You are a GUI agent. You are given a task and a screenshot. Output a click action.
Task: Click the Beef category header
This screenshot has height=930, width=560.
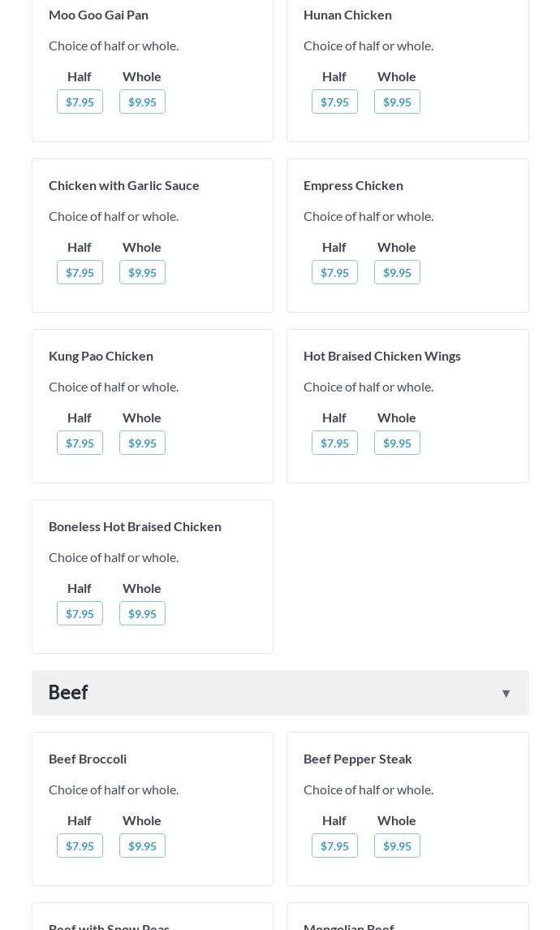[68, 692]
